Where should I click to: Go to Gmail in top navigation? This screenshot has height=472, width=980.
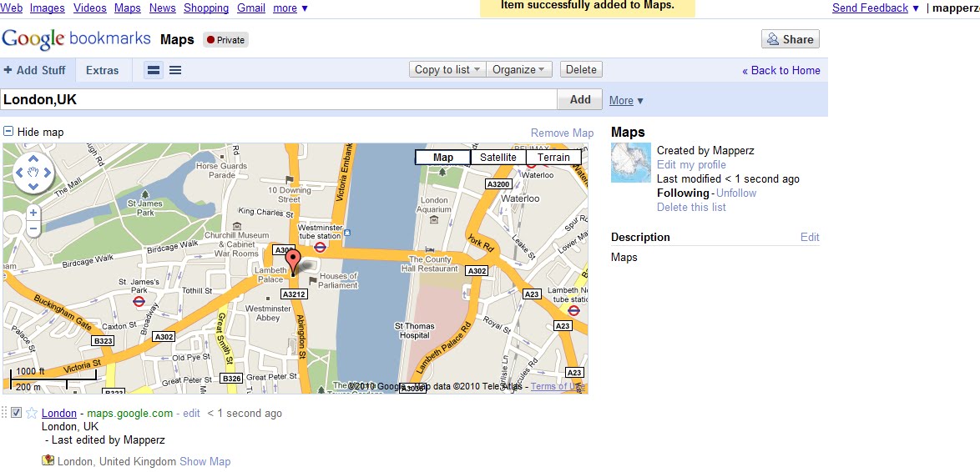tap(251, 8)
